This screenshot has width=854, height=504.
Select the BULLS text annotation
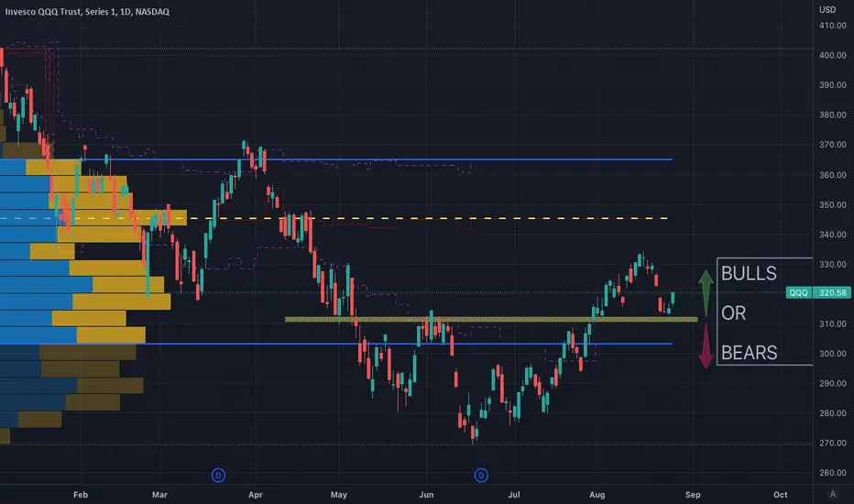point(749,273)
